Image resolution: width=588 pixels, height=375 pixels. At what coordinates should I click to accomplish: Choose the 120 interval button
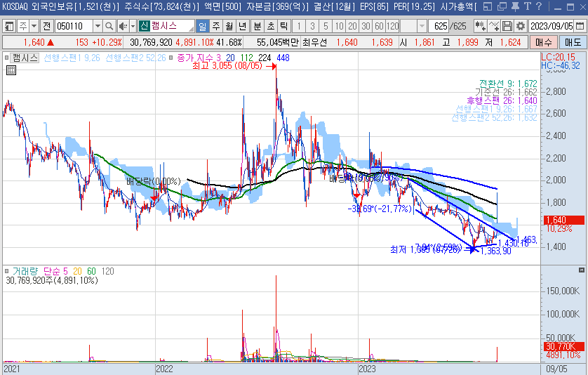pos(393,26)
